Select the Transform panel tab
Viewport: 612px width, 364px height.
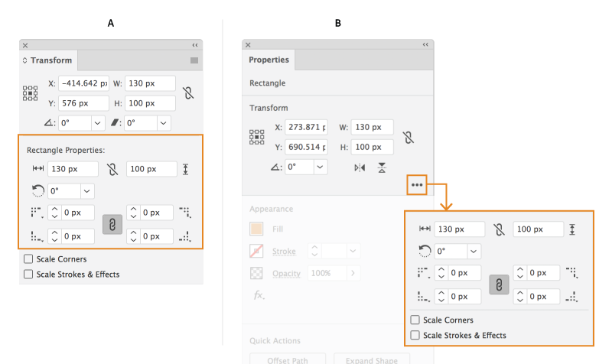(x=50, y=60)
